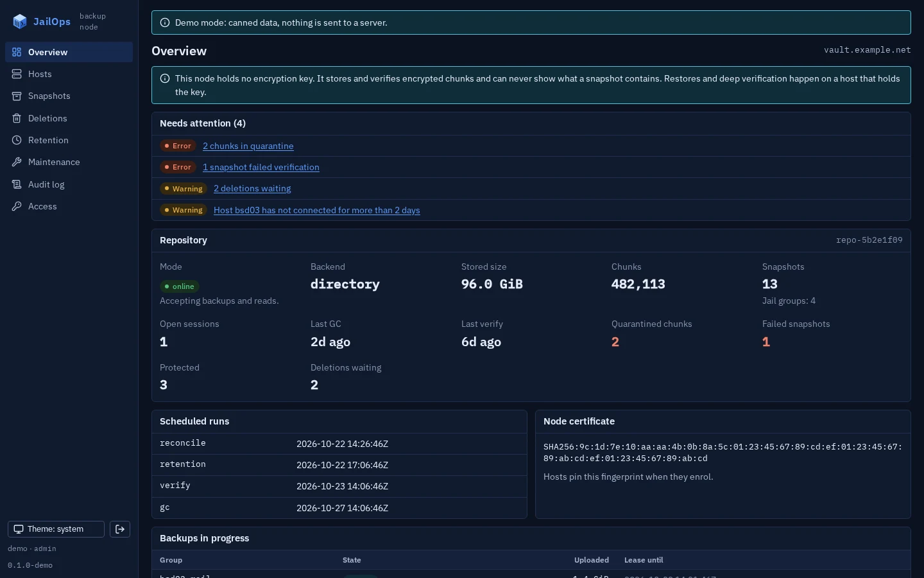Click the 'vault.example.net' hostname
The height and width of the screenshot is (578, 924).
(868, 50)
